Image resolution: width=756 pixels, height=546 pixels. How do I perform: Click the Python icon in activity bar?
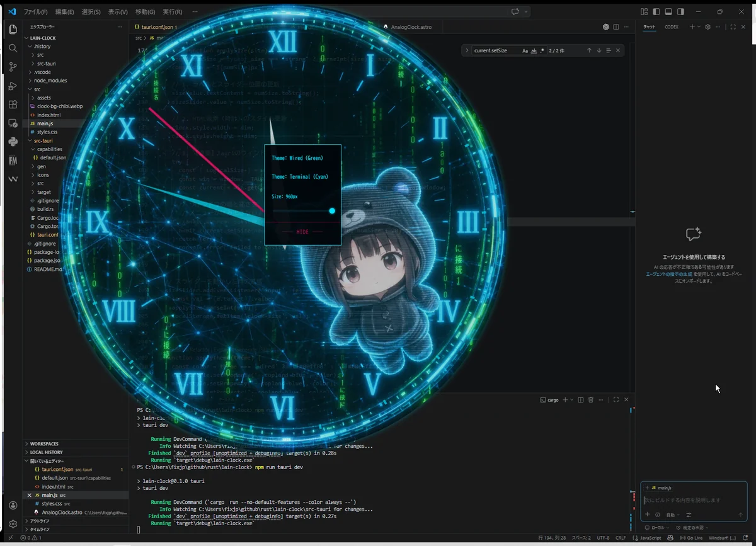tap(13, 142)
